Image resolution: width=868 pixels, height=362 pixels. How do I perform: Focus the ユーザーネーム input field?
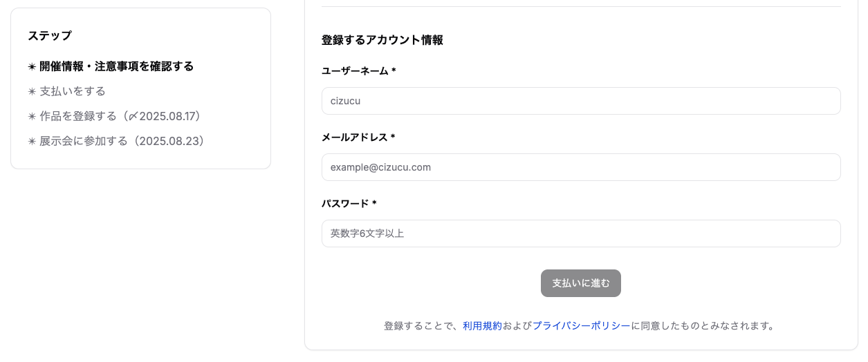click(x=581, y=101)
